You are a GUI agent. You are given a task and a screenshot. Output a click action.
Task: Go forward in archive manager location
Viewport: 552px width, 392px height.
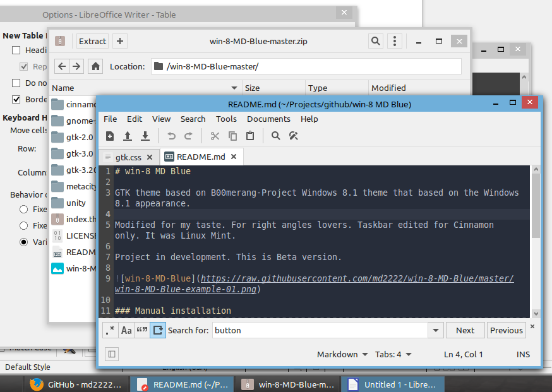(76, 66)
